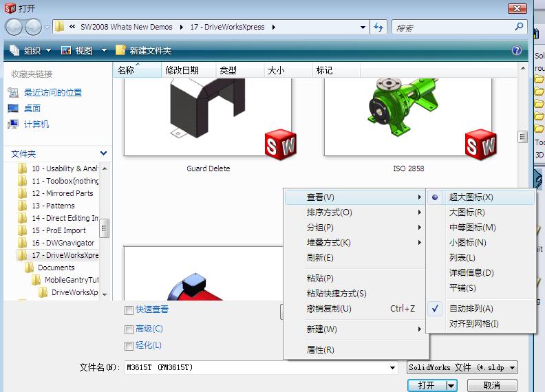
Task: Open the 视图 dropdown arrow
Action: click(104, 50)
